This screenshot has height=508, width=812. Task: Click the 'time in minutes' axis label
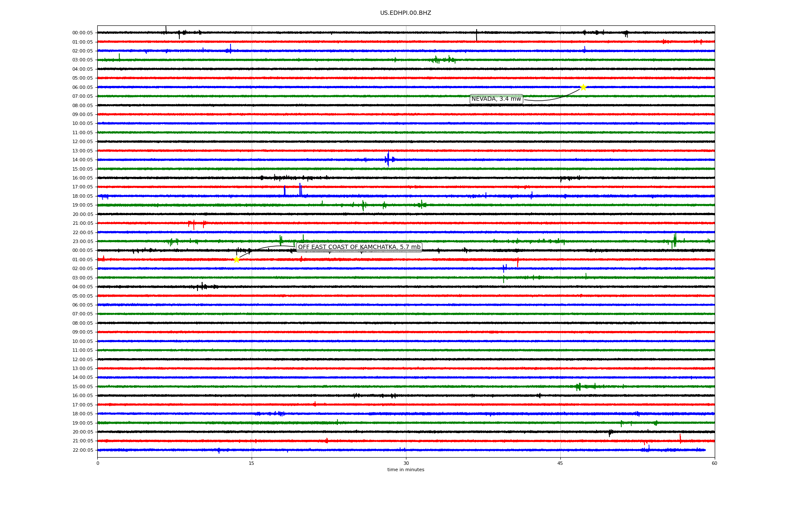pyautogui.click(x=405, y=469)
